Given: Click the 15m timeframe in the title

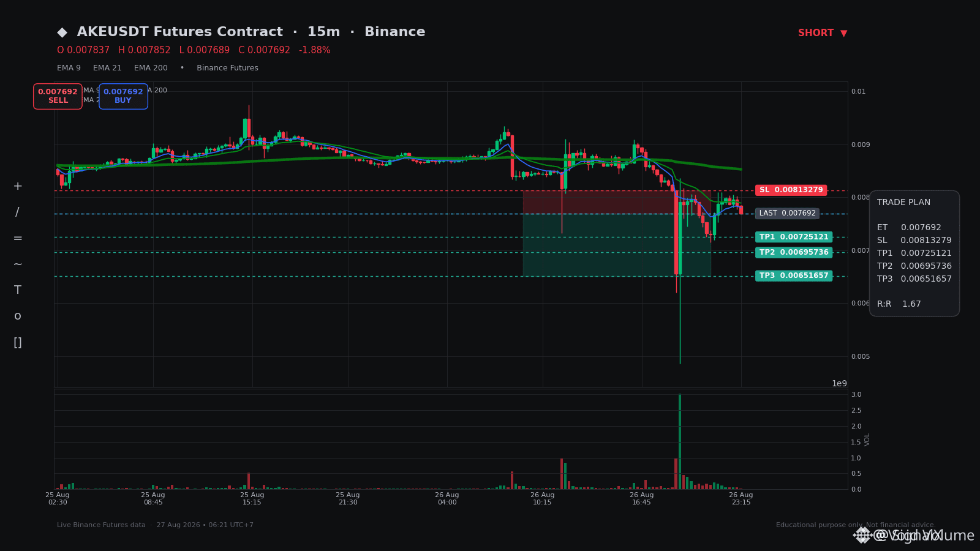Looking at the screenshot, I should 323,32.
